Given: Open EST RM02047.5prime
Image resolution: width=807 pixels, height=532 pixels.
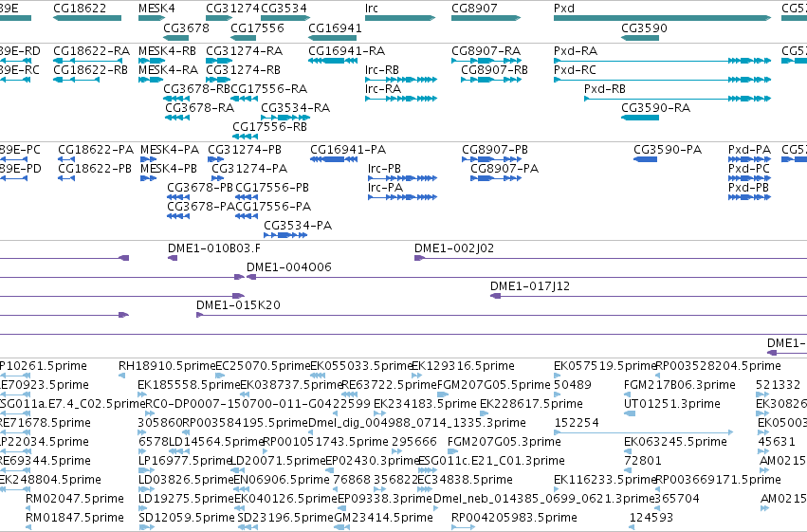Looking at the screenshot, I should (x=29, y=508).
